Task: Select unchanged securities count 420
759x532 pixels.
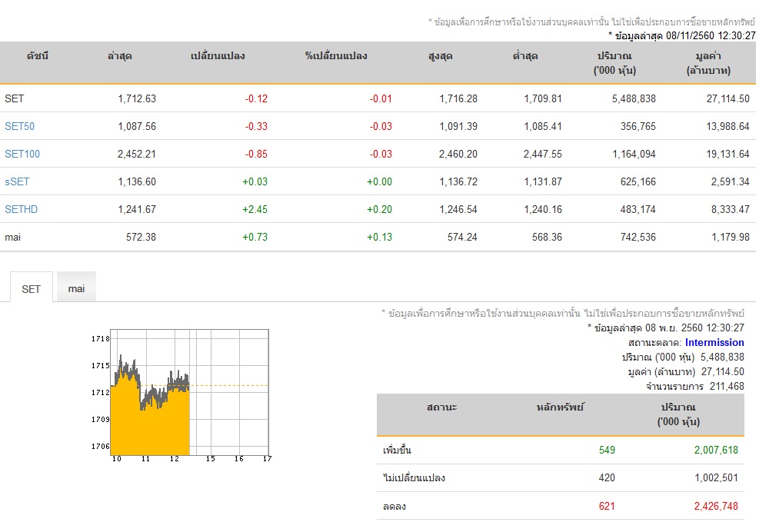Action: (x=607, y=477)
